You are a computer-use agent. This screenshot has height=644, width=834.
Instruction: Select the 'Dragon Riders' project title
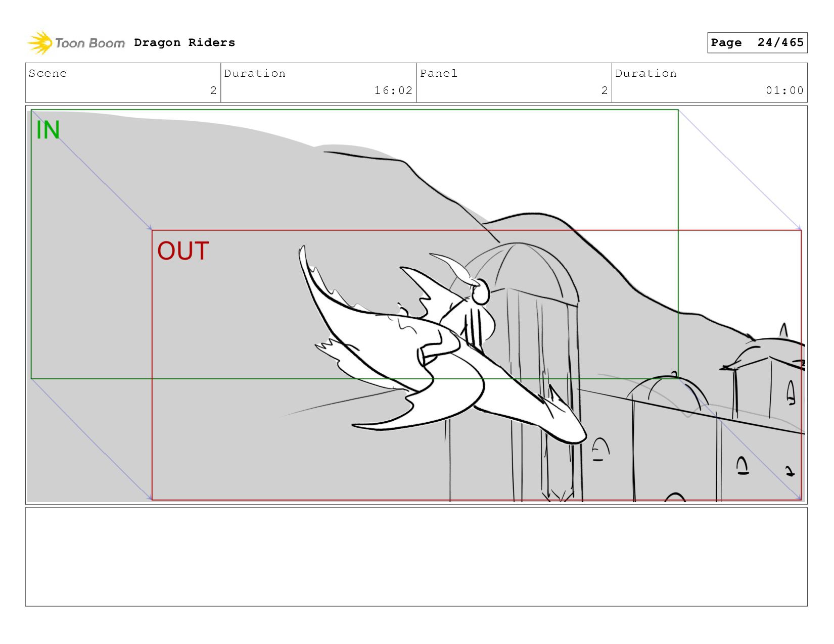[184, 42]
